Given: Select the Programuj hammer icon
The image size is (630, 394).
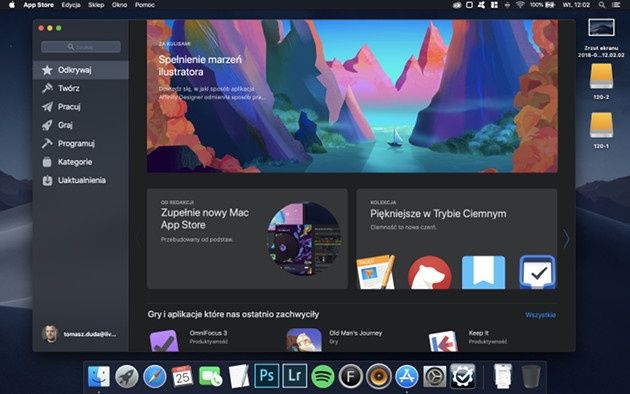Looking at the screenshot, I should click(47, 143).
